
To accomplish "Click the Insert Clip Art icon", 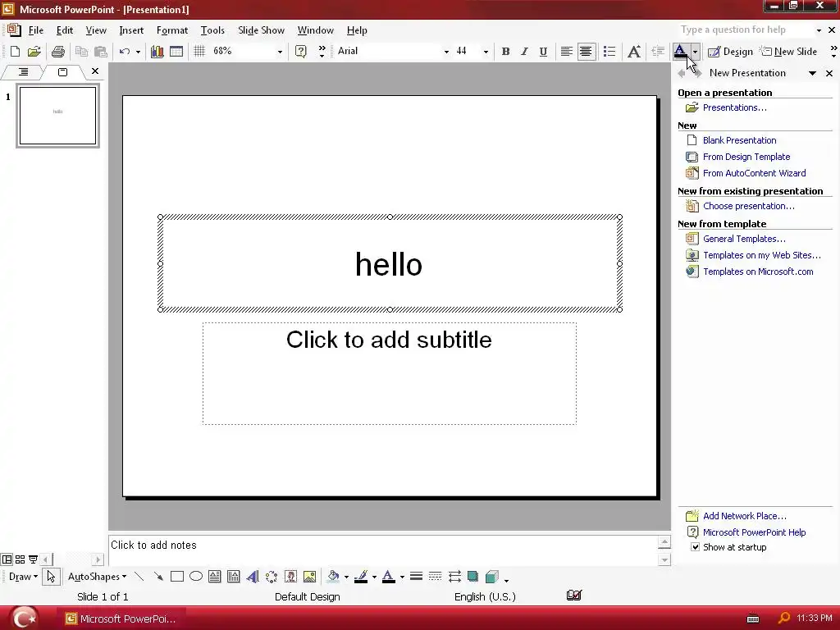I will (x=291, y=577).
